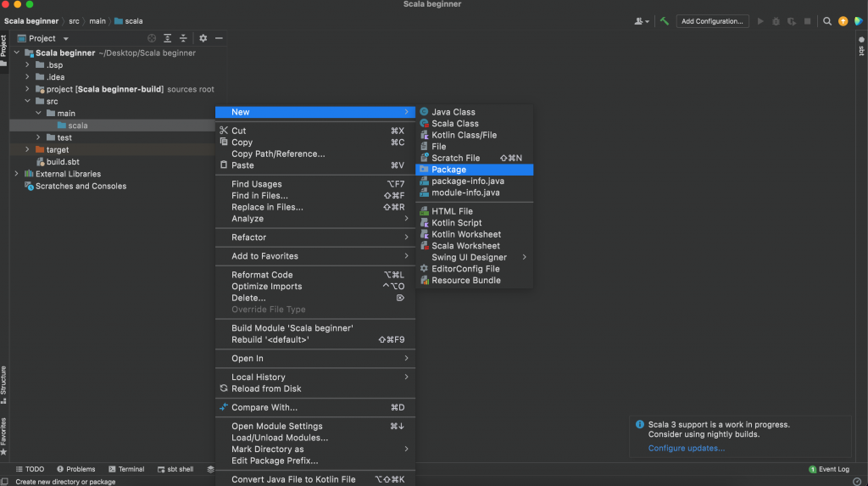The image size is (868, 486).
Task: Click the orange IDE update icon
Action: [x=843, y=21]
